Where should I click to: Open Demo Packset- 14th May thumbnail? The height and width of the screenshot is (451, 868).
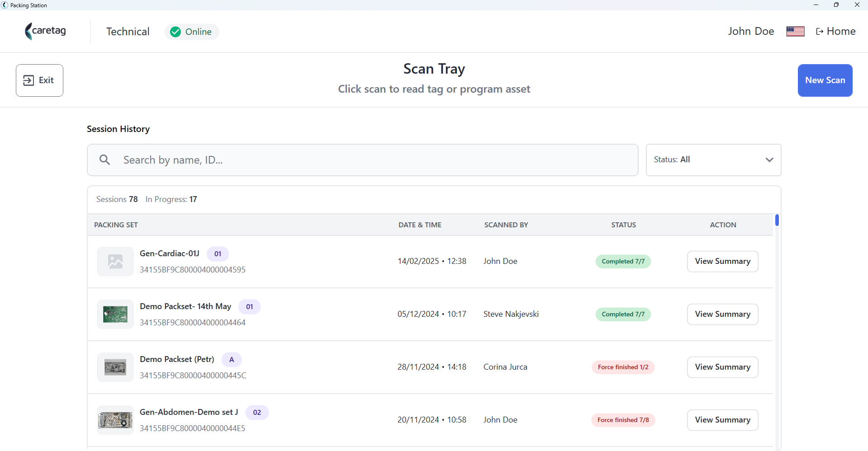tap(115, 314)
